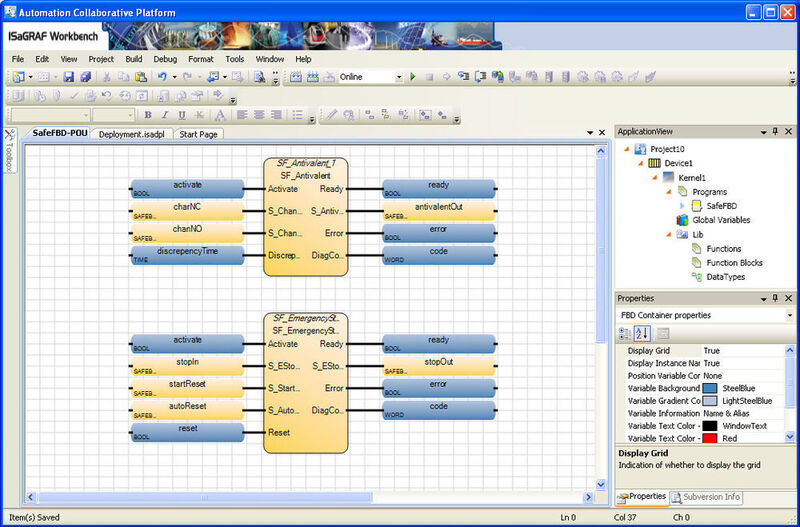The width and height of the screenshot is (800, 527).
Task: Open the Toolbox side panel
Action: click(9, 150)
